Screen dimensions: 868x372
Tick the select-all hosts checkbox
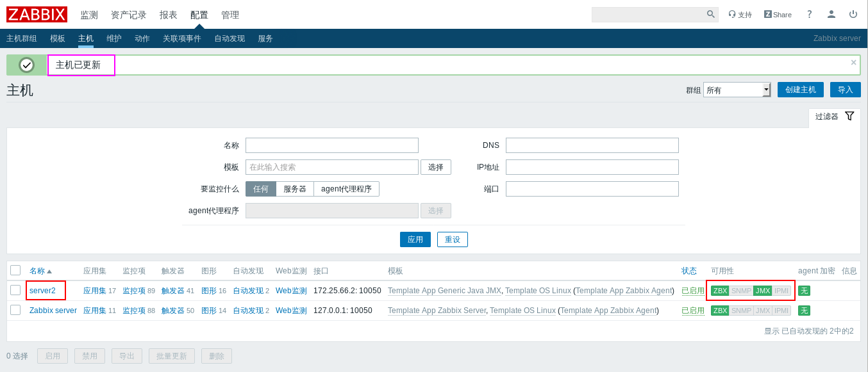pos(15,270)
